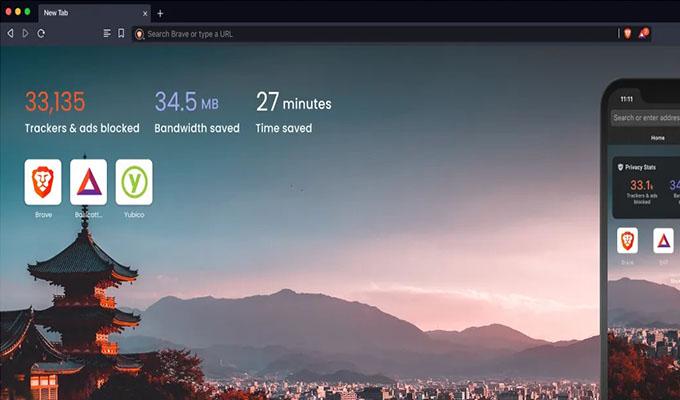Tap the Home tab on the phone

(x=657, y=138)
